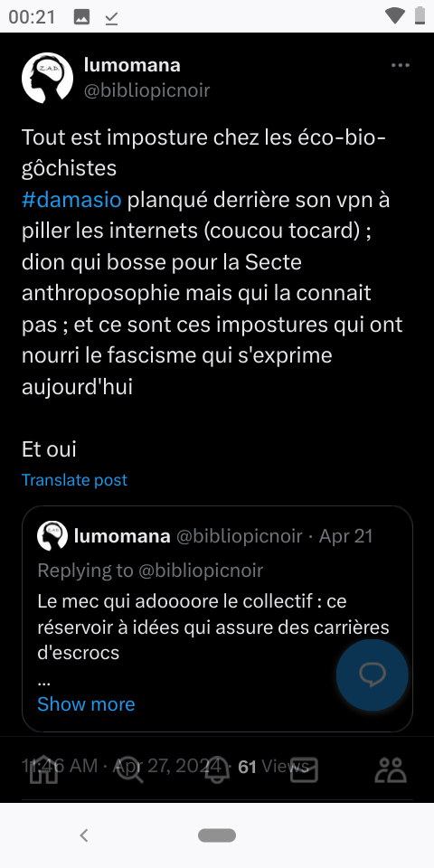The image size is (434, 868).
Task: Tap the Translate post link
Action: (x=74, y=479)
